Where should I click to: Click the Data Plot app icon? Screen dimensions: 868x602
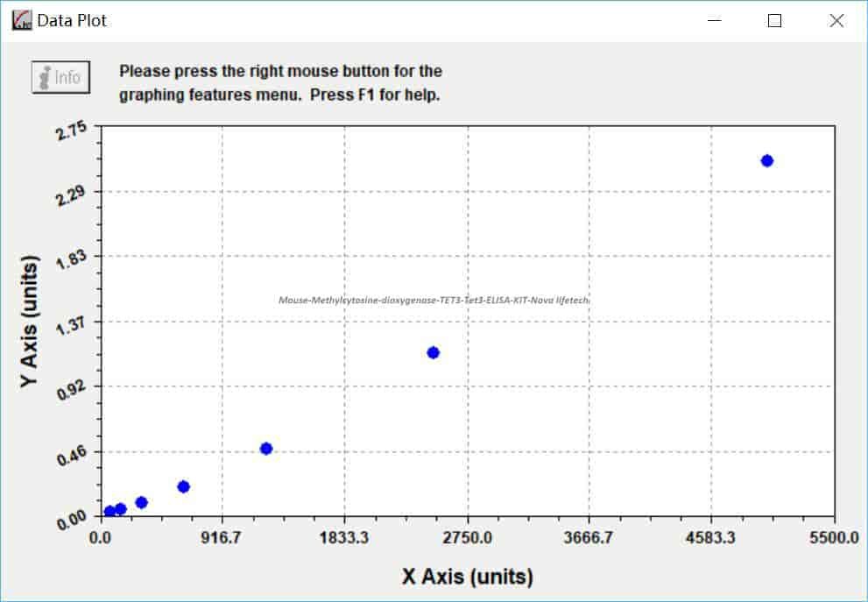[x=22, y=20]
